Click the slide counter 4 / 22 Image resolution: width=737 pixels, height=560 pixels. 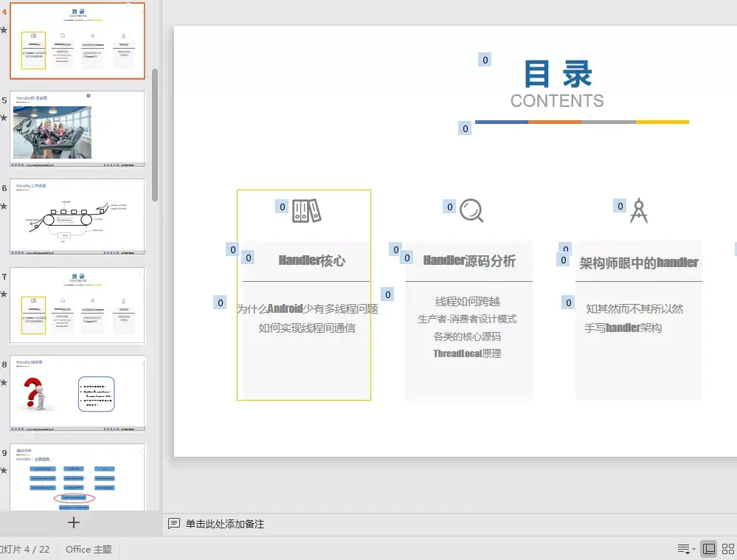(x=24, y=549)
